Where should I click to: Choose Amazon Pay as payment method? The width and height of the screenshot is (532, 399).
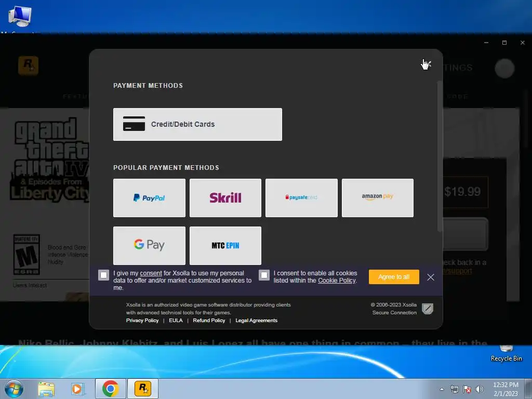(378, 198)
